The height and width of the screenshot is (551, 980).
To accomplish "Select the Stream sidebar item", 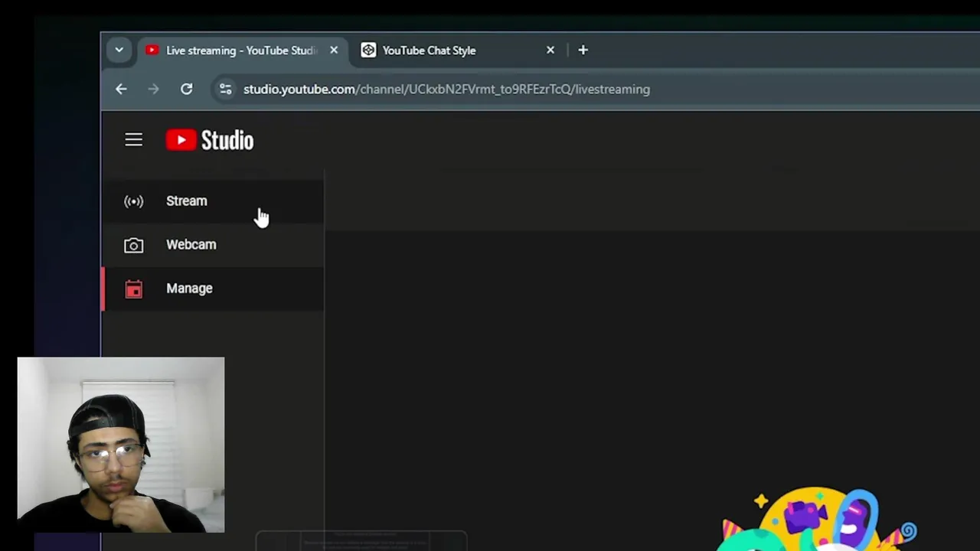I will click(x=212, y=201).
